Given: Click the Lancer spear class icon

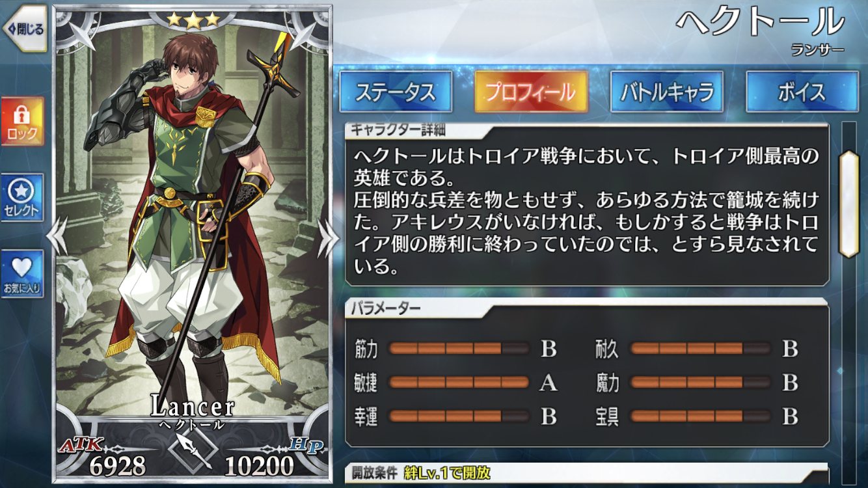Looking at the screenshot, I should [192, 451].
